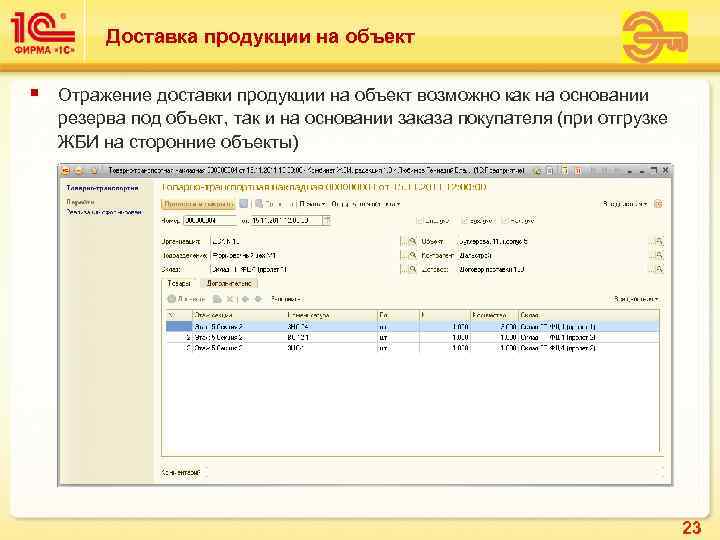Open Все действия menu in form toolbar
The image size is (720, 540).
coord(626,204)
